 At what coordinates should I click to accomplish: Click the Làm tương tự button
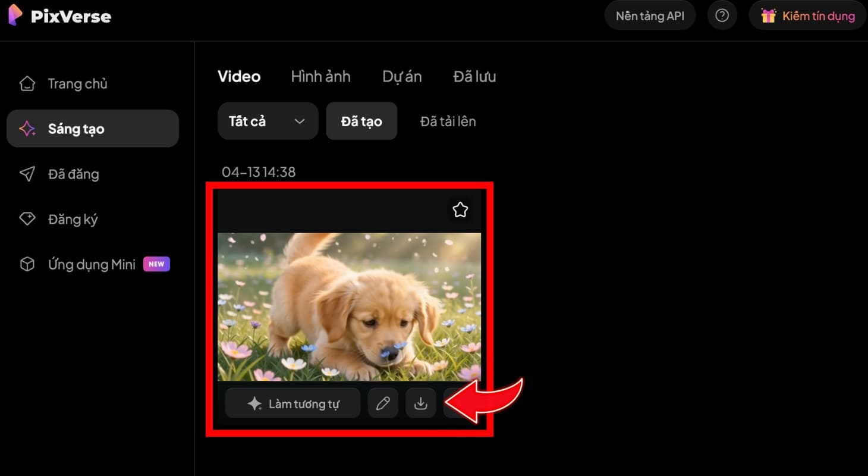click(292, 403)
